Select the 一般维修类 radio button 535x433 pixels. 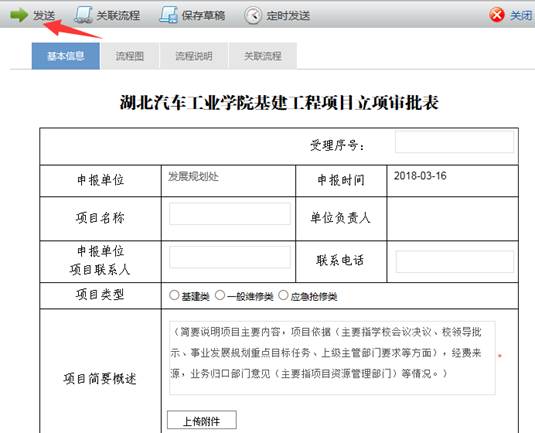220,295
